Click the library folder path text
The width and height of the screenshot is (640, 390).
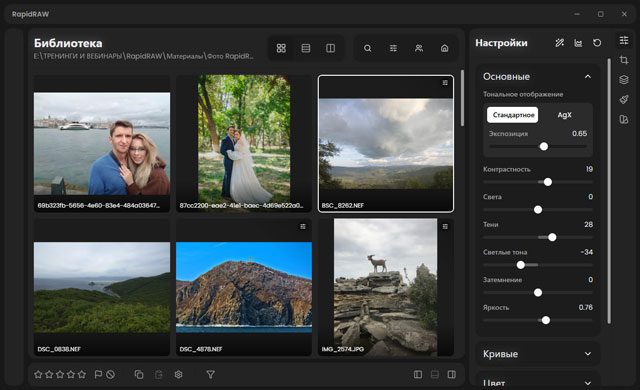pos(143,56)
